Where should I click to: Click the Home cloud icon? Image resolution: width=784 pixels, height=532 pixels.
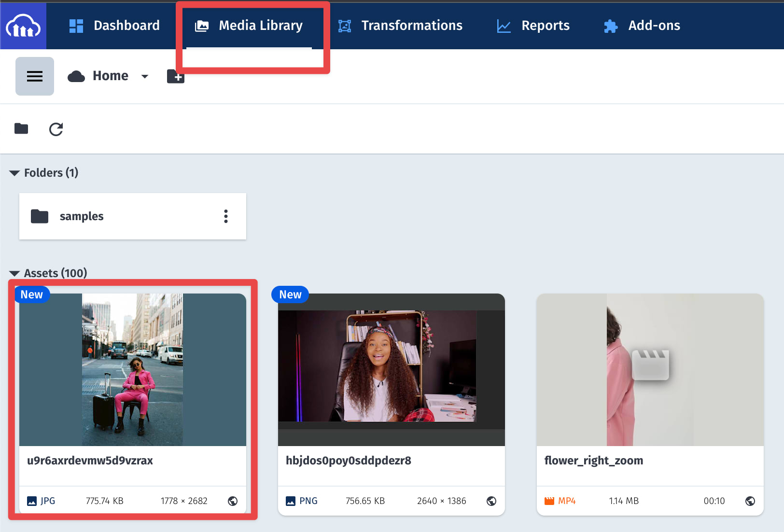(x=76, y=76)
